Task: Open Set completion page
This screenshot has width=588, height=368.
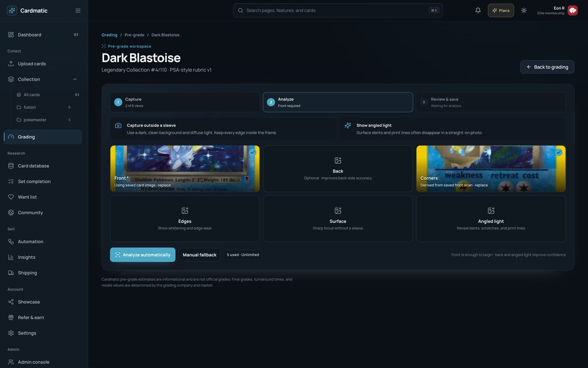Action: (43, 182)
